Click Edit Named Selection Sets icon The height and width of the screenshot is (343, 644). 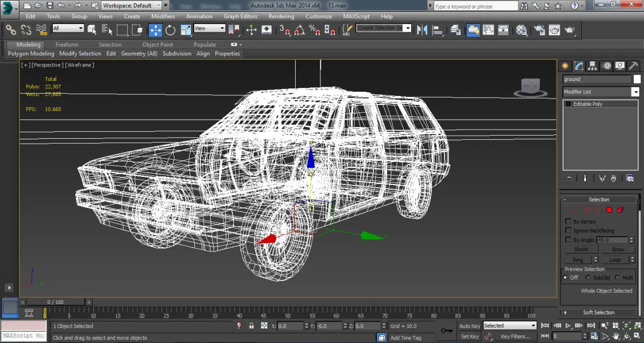346,29
